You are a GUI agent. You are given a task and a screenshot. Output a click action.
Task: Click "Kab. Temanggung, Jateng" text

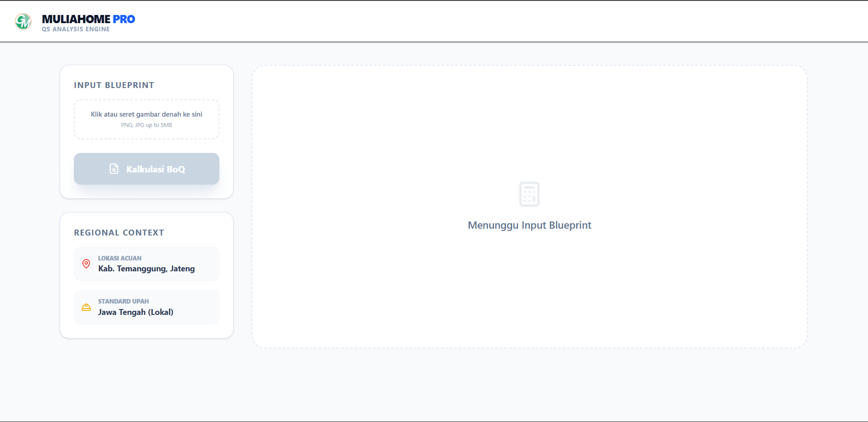tap(146, 269)
